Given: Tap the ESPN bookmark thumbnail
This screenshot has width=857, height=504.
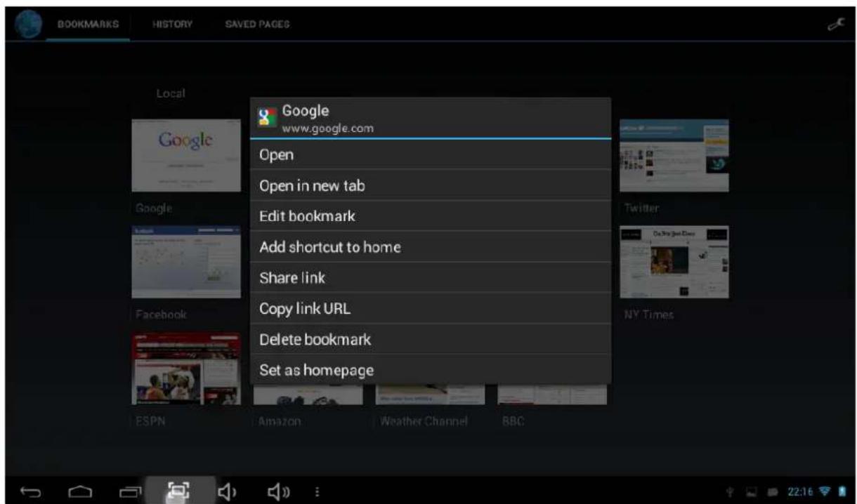Looking at the screenshot, I should [x=186, y=369].
